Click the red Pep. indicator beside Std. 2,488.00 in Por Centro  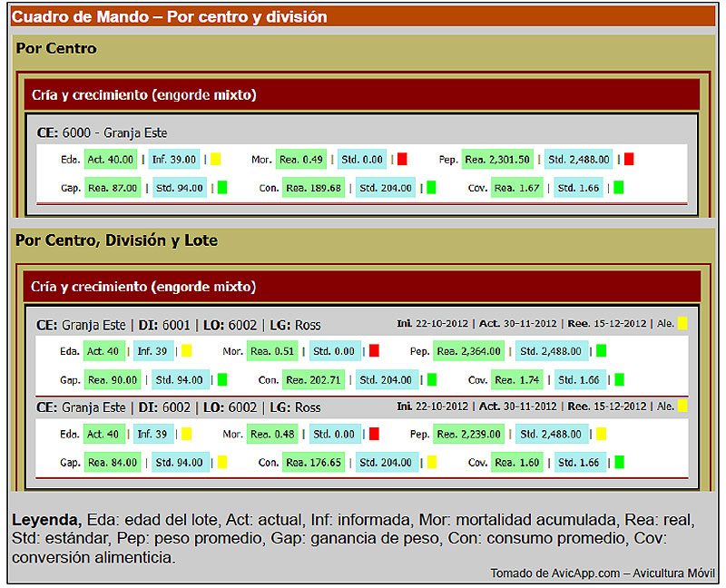628,160
